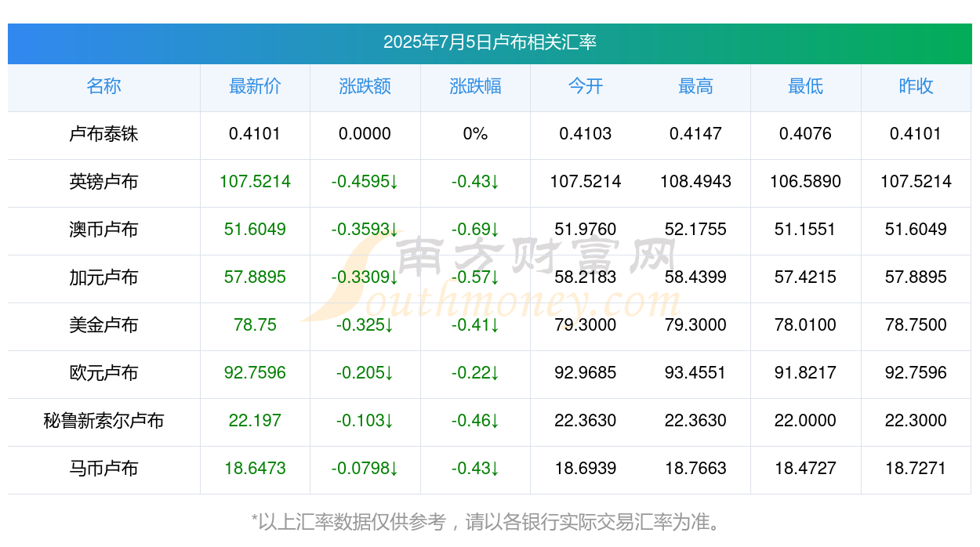
Task: Click the 最低 column header
Action: [805, 86]
